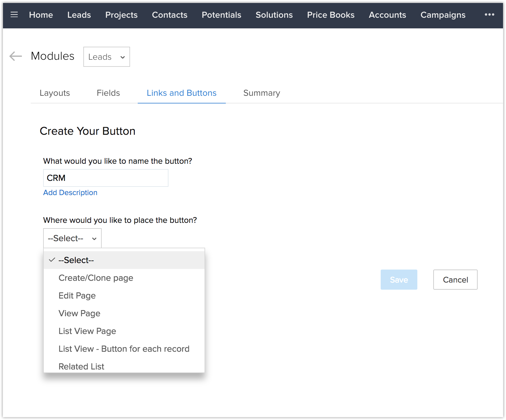Choose List View Page option
Viewport: 506px width, 420px height.
click(87, 331)
